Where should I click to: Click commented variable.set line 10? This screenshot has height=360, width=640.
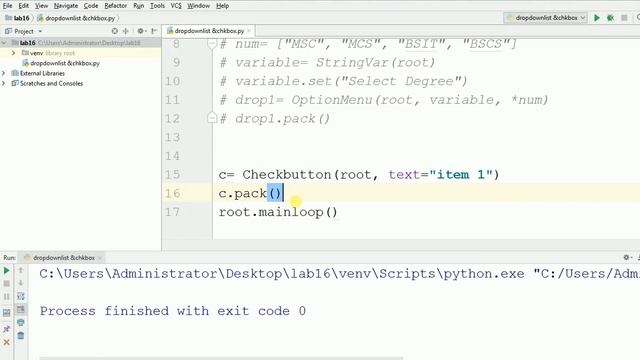[x=343, y=81]
